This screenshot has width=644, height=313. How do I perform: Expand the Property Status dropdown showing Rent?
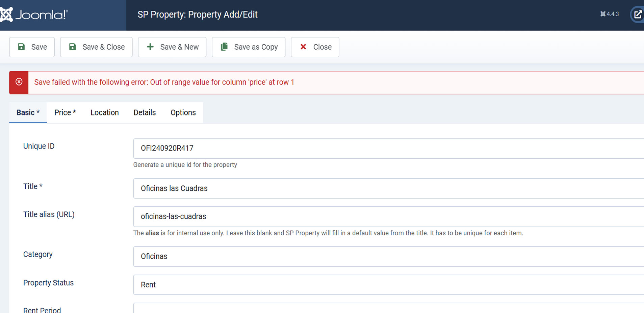coord(388,285)
